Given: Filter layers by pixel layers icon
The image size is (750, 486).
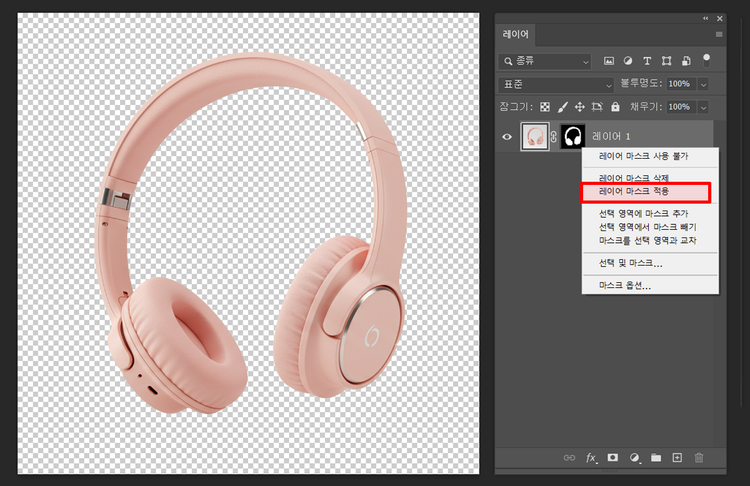Looking at the screenshot, I should 609,61.
